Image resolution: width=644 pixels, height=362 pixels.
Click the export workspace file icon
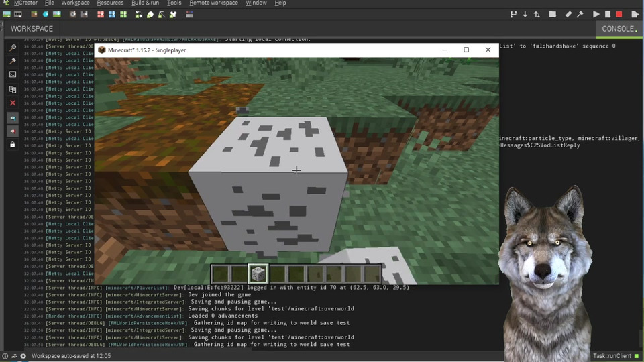635,14
